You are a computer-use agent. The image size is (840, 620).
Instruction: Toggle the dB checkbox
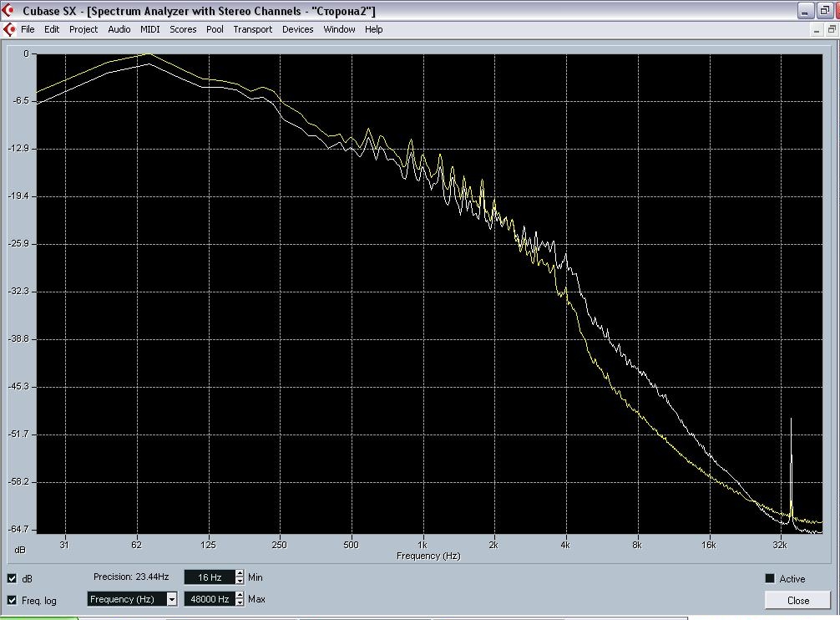12,578
